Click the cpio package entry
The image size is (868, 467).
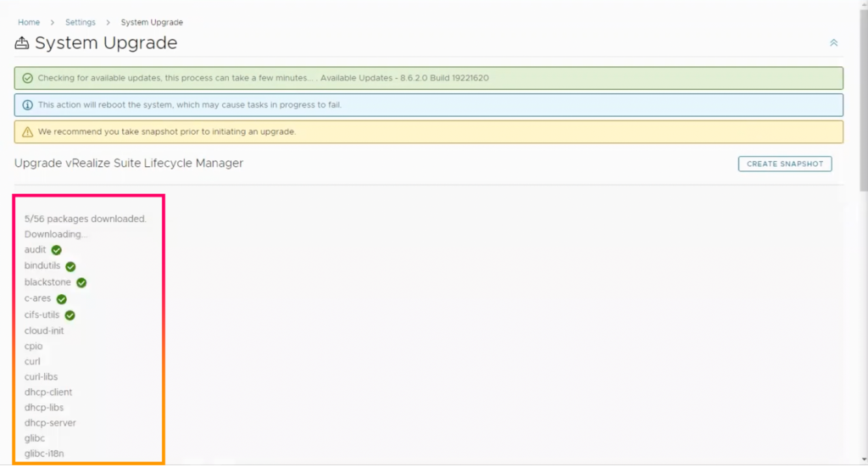(33, 347)
